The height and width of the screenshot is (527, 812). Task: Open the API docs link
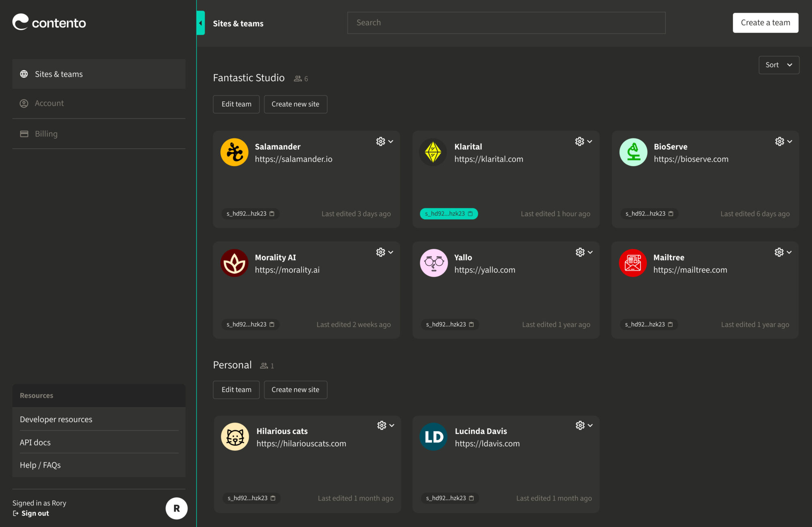[35, 443]
